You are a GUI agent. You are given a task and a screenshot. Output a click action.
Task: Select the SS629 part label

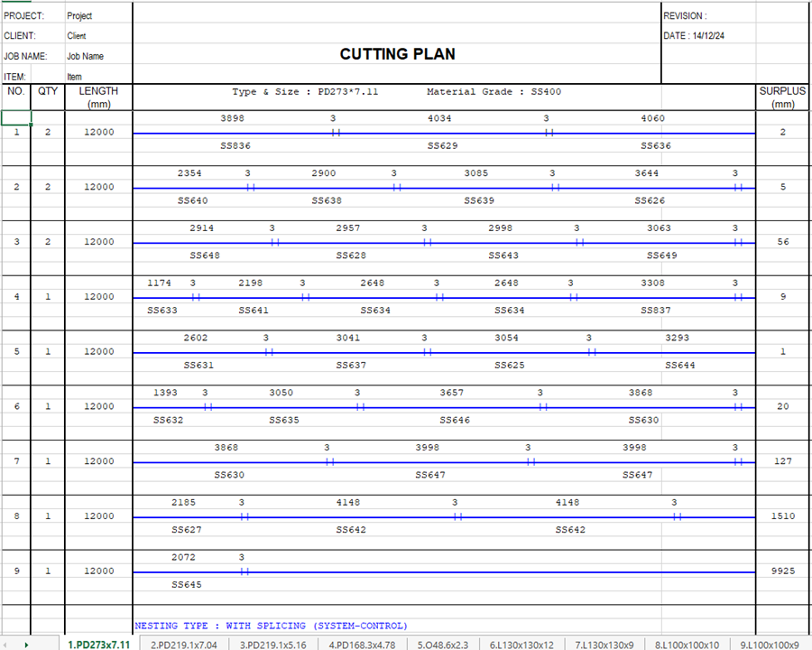(x=442, y=145)
